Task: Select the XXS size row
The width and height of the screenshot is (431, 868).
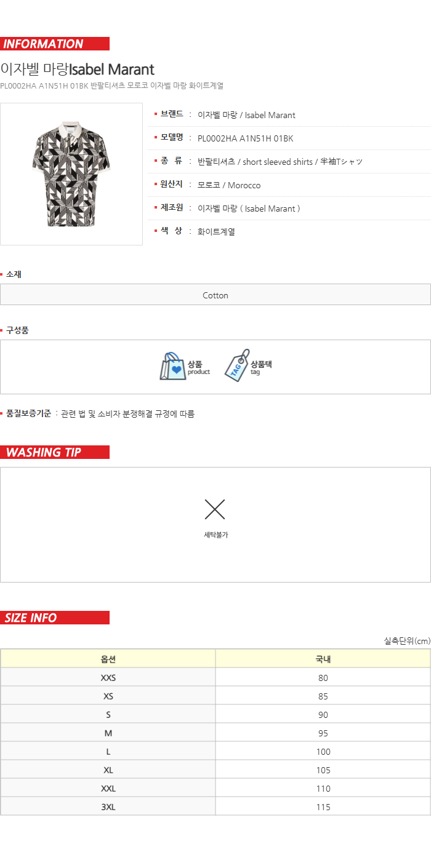Action: [216, 677]
